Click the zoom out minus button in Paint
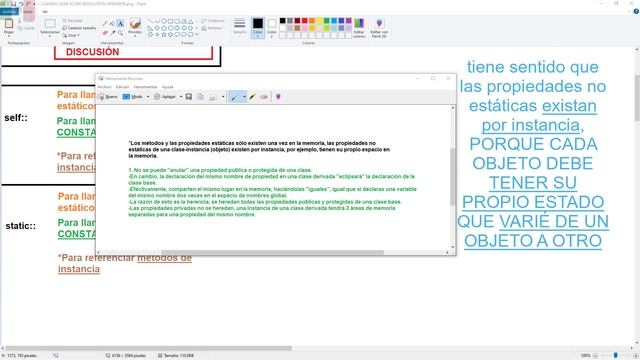640x360 pixels. [595, 356]
